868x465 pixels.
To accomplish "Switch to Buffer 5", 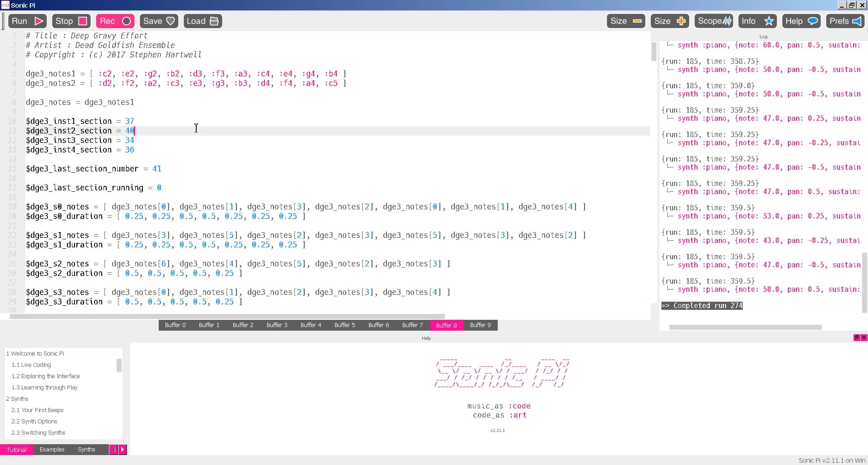I will tap(345, 325).
